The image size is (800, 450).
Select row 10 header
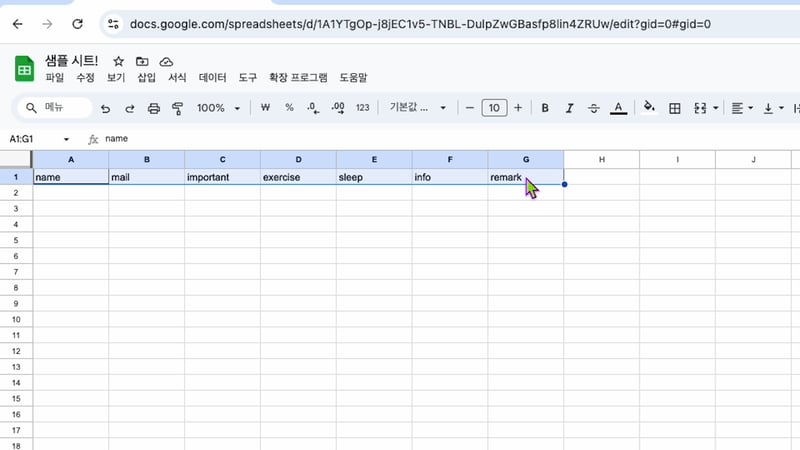pyautogui.click(x=16, y=319)
